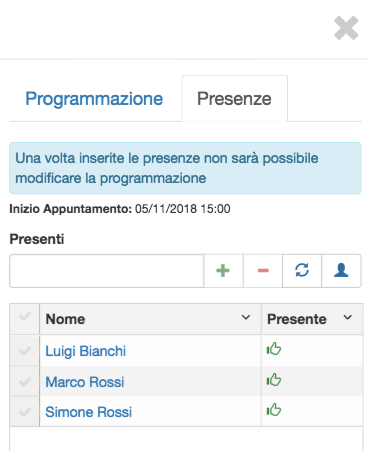
Task: Open the Nome column dropdown arrow
Action: (x=246, y=317)
